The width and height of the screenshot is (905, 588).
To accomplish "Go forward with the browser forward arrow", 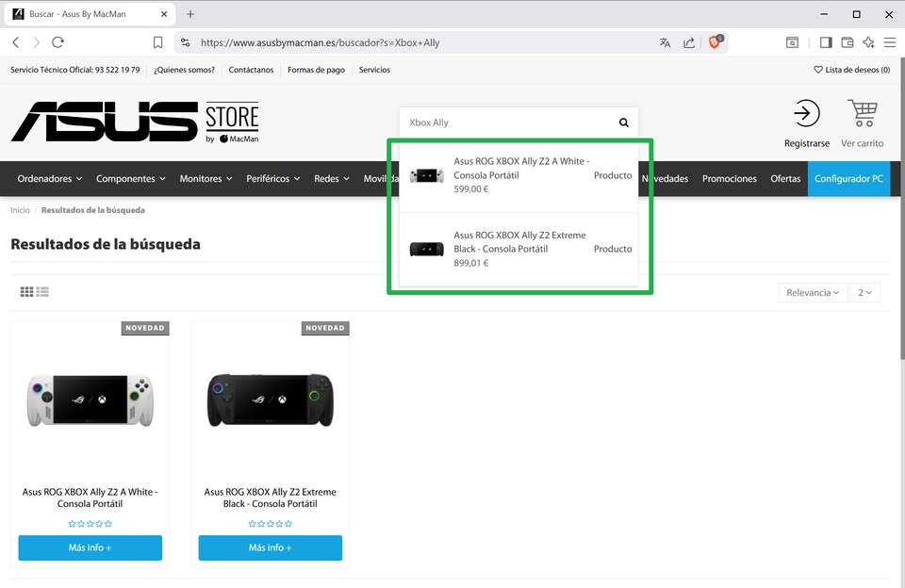I will (x=37, y=42).
